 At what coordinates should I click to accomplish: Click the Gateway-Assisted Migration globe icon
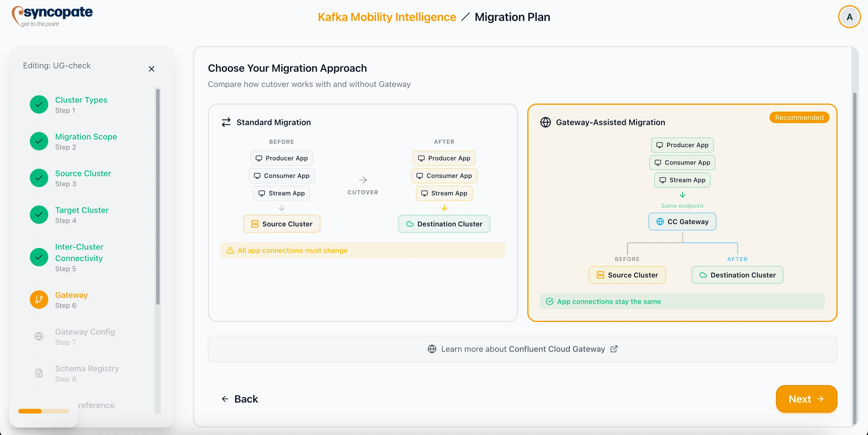(546, 122)
